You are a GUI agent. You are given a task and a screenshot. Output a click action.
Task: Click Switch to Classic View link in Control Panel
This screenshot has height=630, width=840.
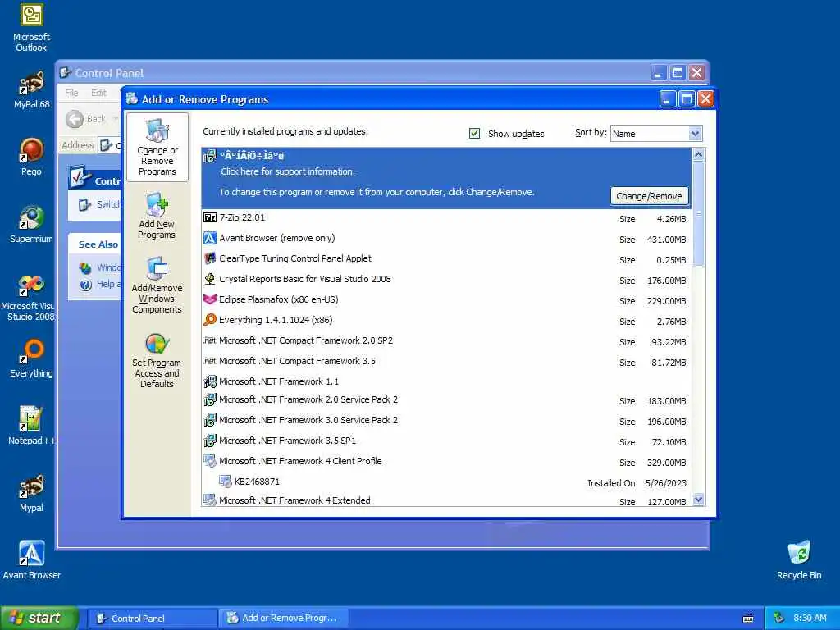coord(100,204)
